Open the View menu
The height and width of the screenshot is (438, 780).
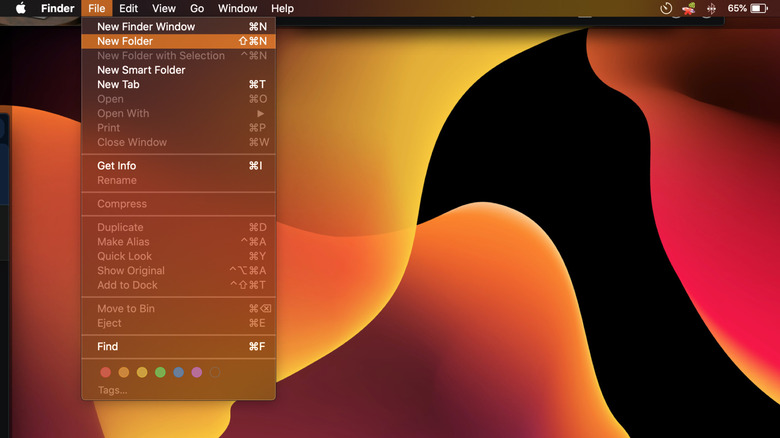163,8
